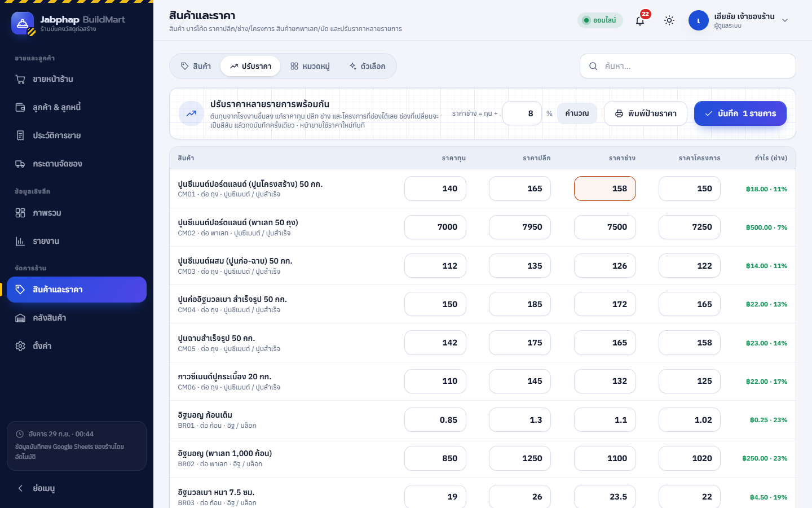Select สินค้าและราคา in sidebar
Image resolution: width=812 pixels, height=508 pixels.
[77, 290]
